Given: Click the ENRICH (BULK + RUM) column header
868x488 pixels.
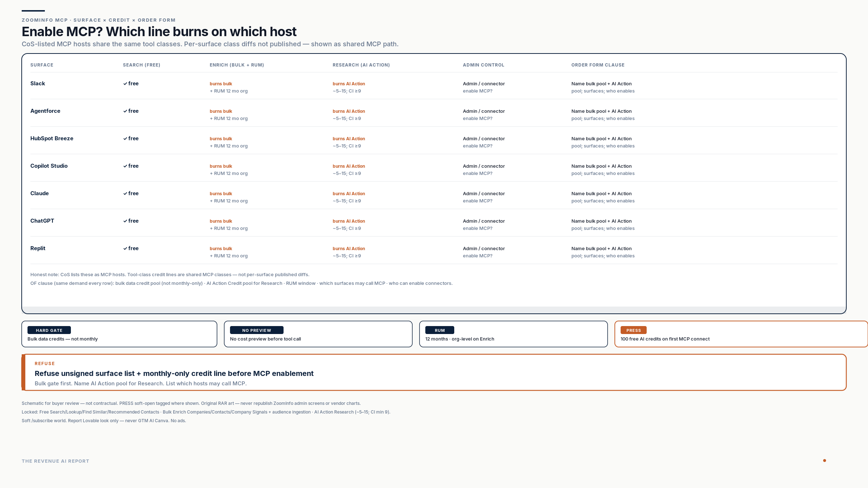Looking at the screenshot, I should click(237, 65).
